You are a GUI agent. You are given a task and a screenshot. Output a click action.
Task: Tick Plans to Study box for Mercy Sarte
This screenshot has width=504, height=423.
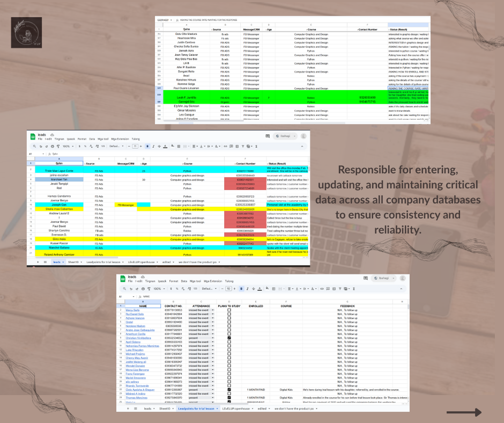point(229,310)
